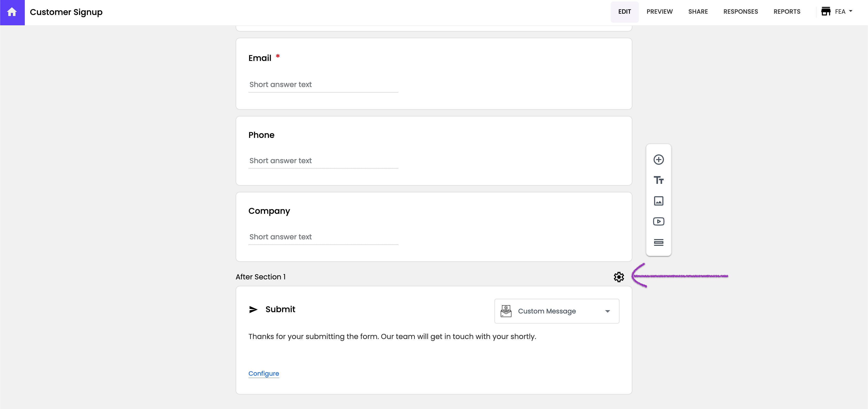Click the Configure link

(263, 373)
